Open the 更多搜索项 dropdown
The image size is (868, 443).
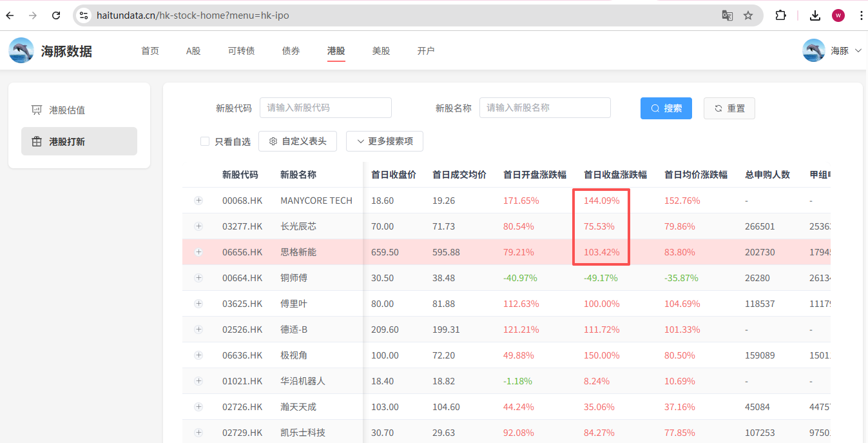tap(385, 141)
